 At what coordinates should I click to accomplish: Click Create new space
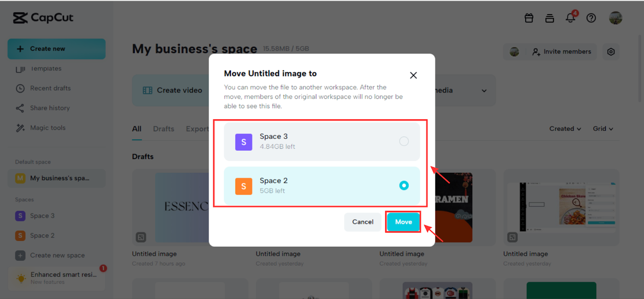pos(56,255)
